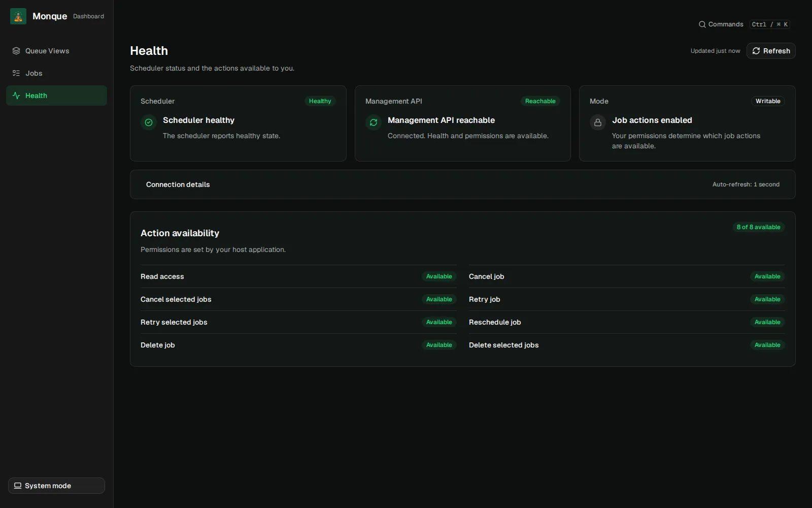Click the Monque logo icon
Image resolution: width=812 pixels, height=508 pixels.
click(x=18, y=16)
